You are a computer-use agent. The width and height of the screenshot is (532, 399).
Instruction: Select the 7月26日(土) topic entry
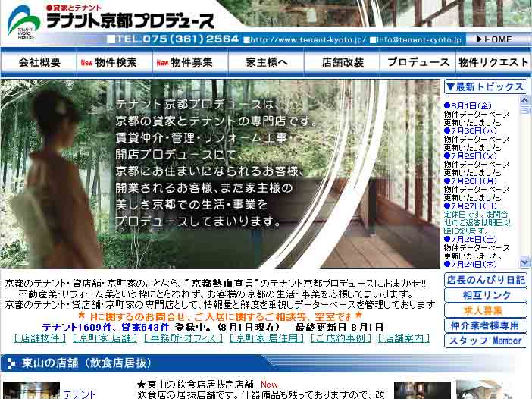click(471, 240)
